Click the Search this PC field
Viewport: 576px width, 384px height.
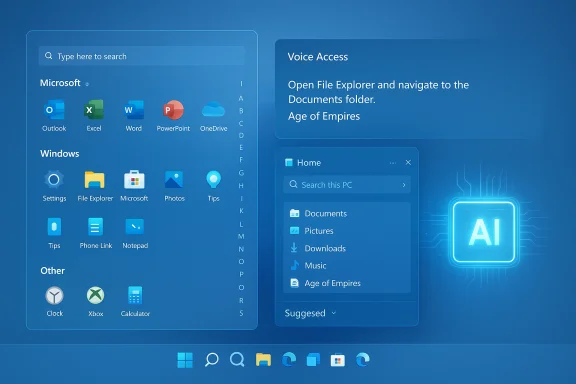click(x=347, y=184)
